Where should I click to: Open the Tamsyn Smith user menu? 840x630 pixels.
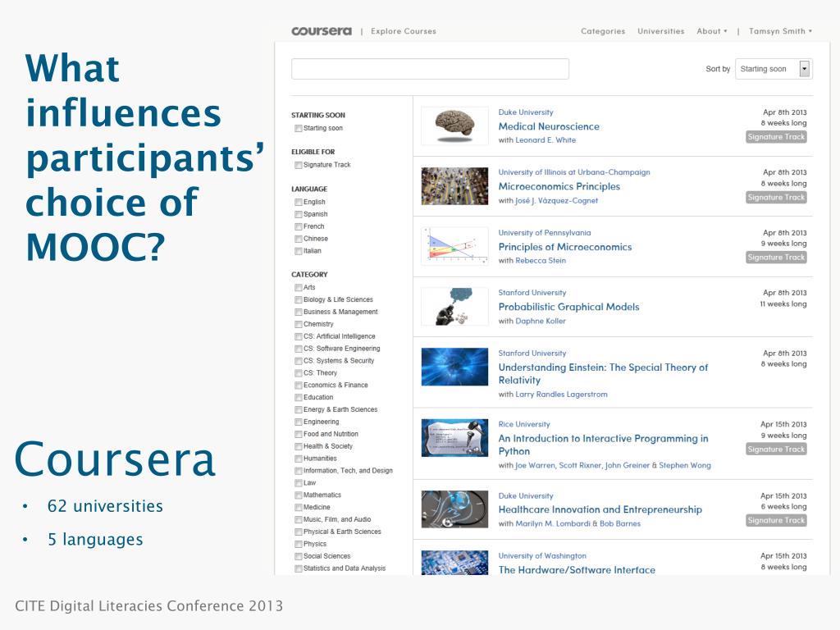[x=780, y=31]
